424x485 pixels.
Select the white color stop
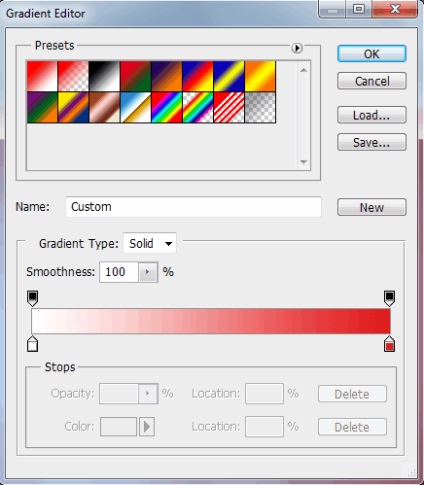coord(32,344)
